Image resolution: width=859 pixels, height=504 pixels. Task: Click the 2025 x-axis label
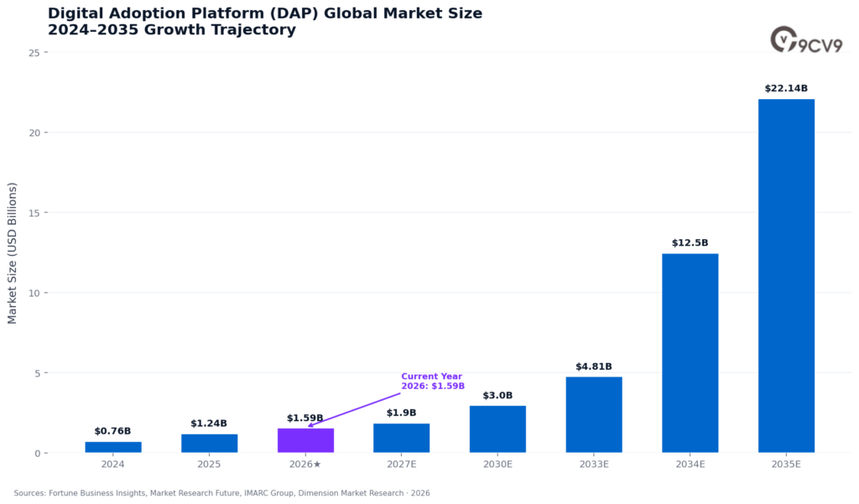209,465
